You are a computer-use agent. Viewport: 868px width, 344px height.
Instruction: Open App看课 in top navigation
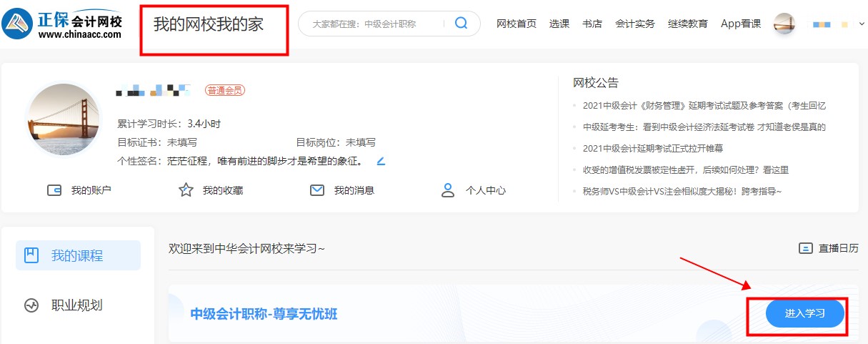tap(741, 24)
